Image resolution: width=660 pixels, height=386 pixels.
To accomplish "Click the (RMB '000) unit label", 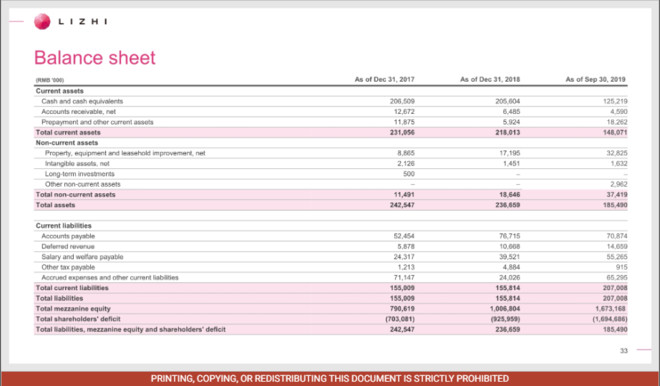I will [50, 80].
